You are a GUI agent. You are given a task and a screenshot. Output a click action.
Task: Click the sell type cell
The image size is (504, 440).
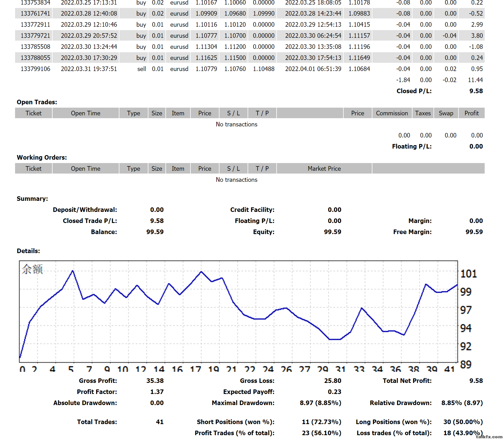(x=142, y=69)
